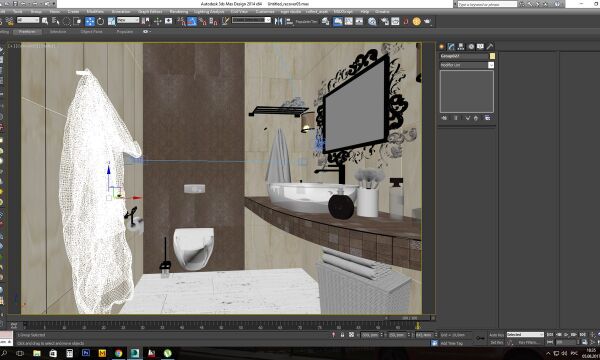The height and width of the screenshot is (360, 600).
Task: Toggle Spinner Snap
Action: 213,21
